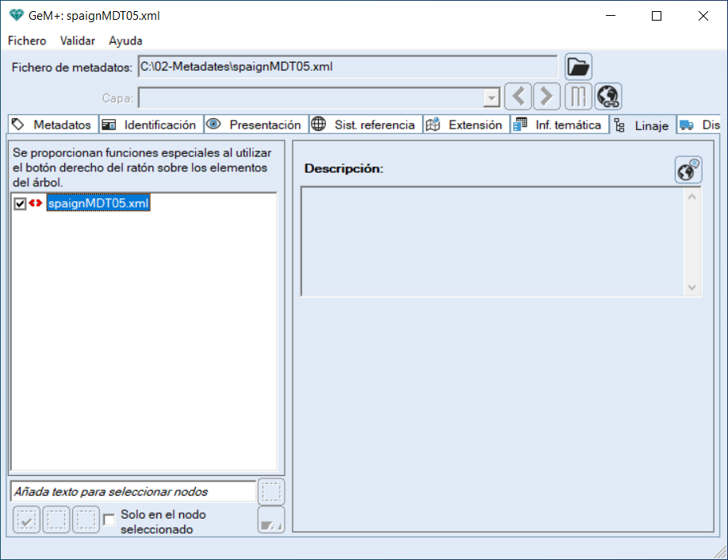Open metadata file with the folder icon

578,67
